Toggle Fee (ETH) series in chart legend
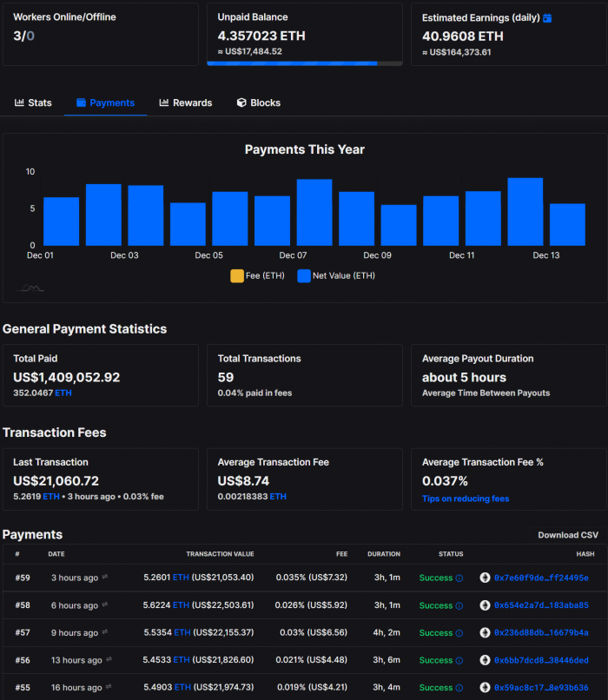The image size is (608, 700). [259, 276]
